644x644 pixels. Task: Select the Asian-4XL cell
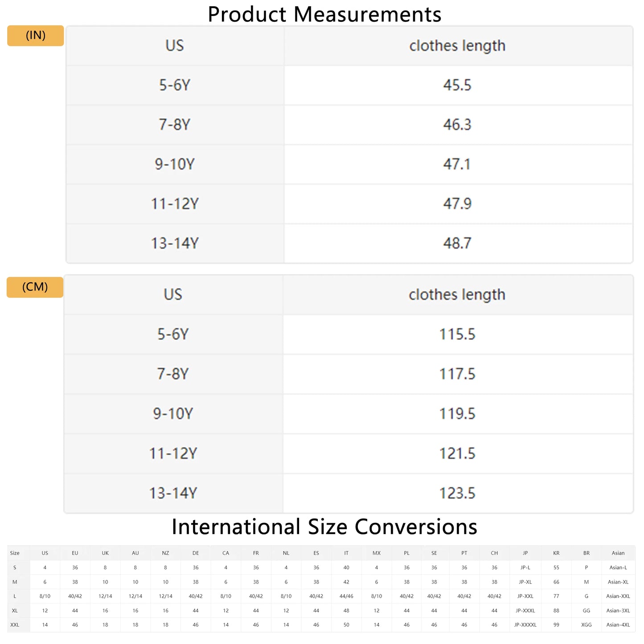point(618,625)
